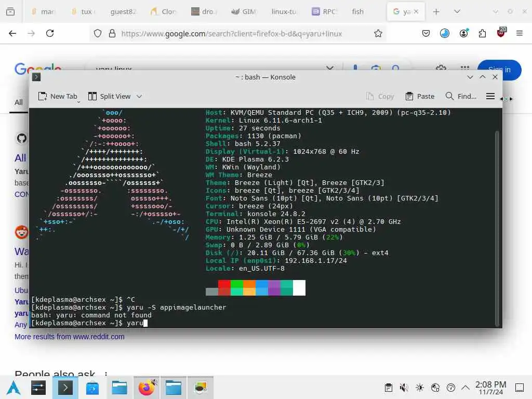Viewport: 532px width, 399px height.
Task: Open Discover software center in taskbar
Action: click(x=92, y=388)
